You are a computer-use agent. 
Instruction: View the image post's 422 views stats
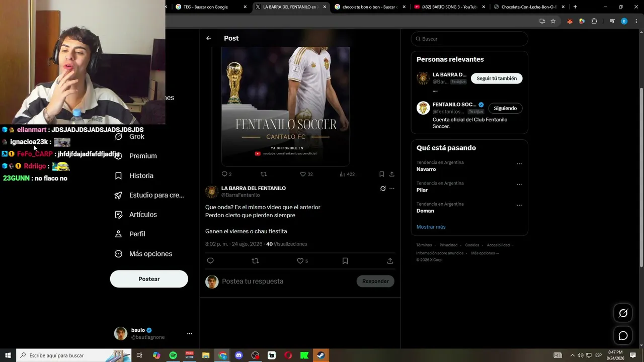tap(347, 174)
